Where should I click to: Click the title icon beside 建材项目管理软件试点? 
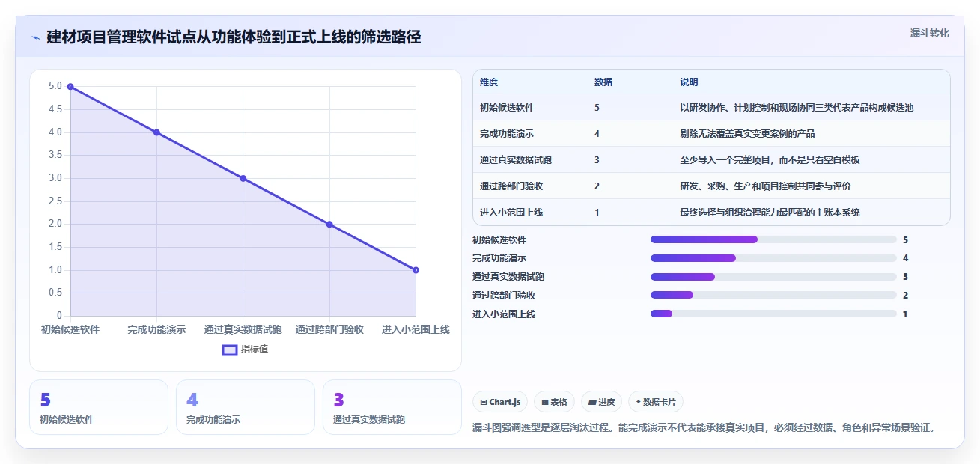click(35, 37)
